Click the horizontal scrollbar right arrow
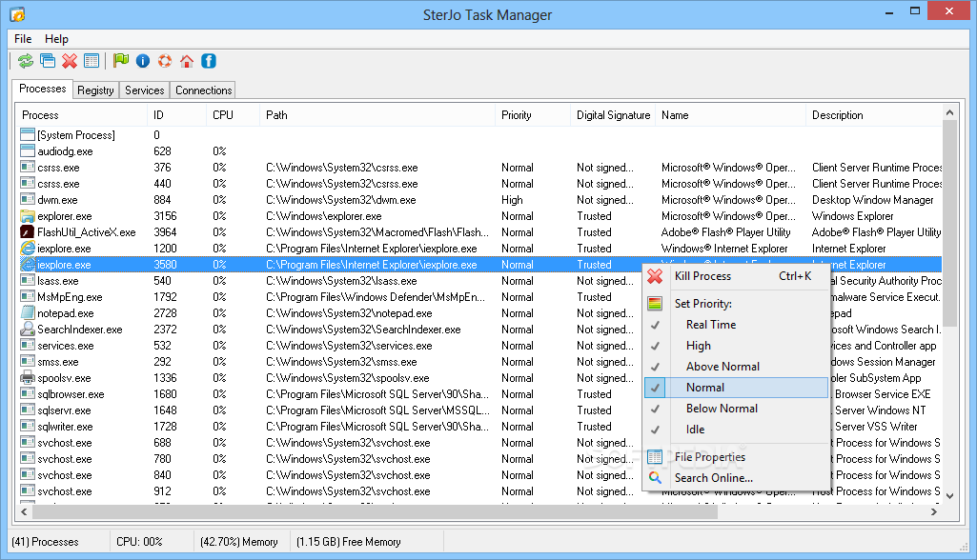 click(933, 512)
